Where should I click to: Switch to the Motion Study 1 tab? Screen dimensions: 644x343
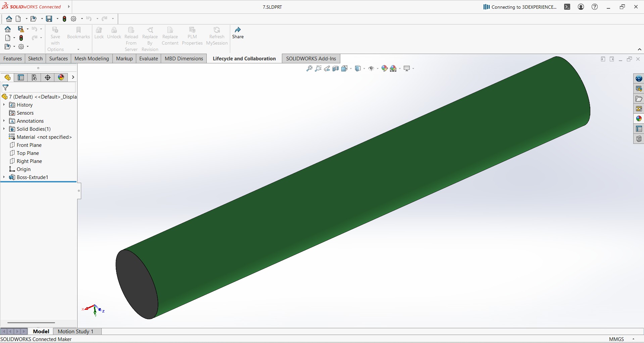pyautogui.click(x=76, y=331)
